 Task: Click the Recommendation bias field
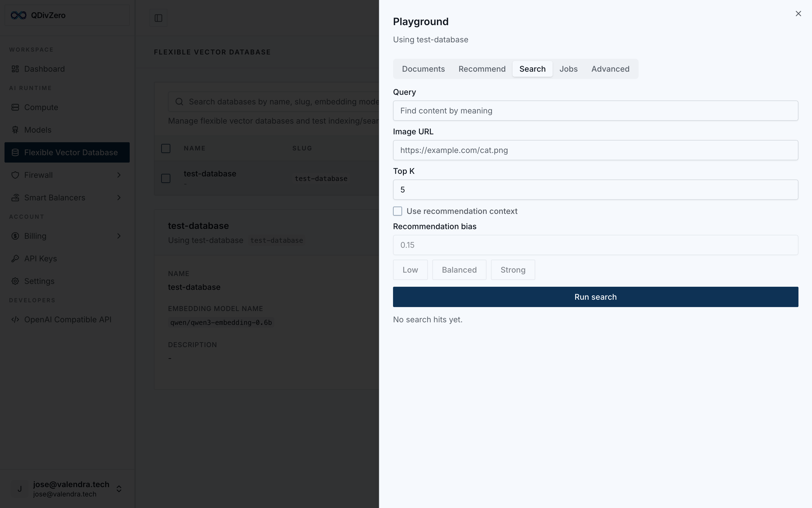click(595, 245)
